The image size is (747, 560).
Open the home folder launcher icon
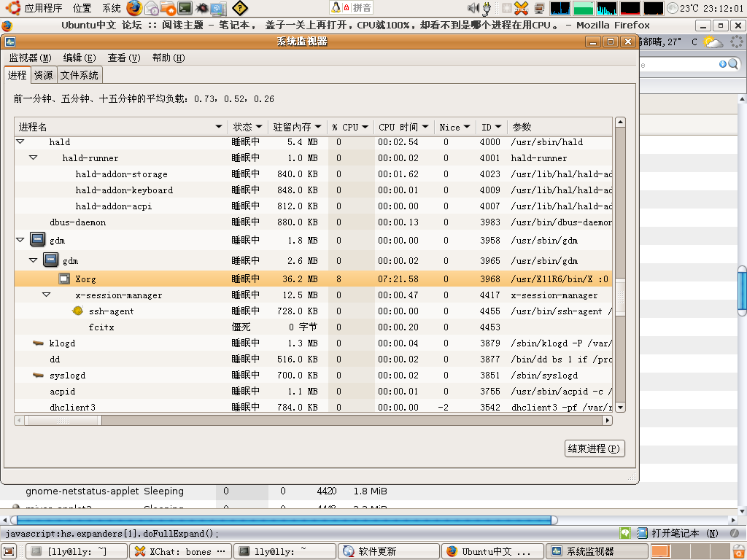169,8
